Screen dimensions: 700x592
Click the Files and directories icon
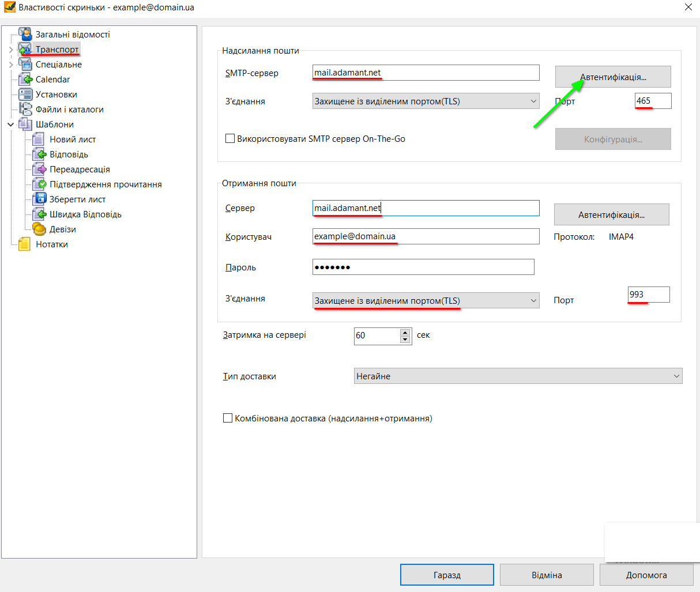(25, 110)
